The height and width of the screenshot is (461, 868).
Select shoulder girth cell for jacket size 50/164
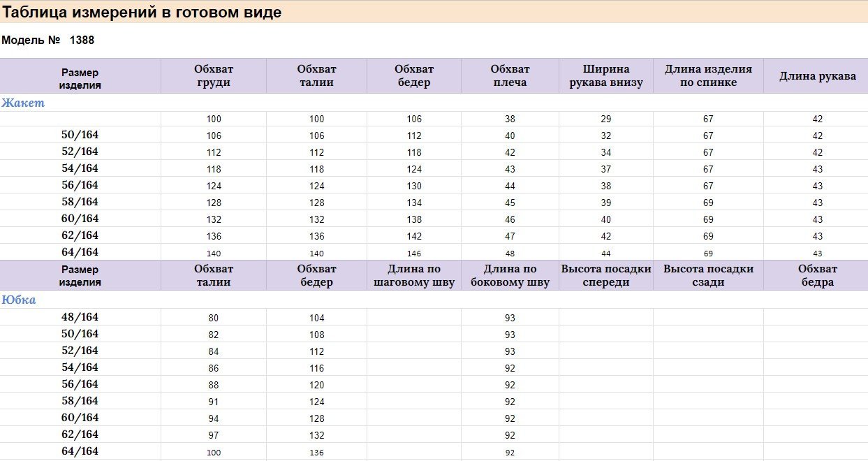(x=510, y=136)
